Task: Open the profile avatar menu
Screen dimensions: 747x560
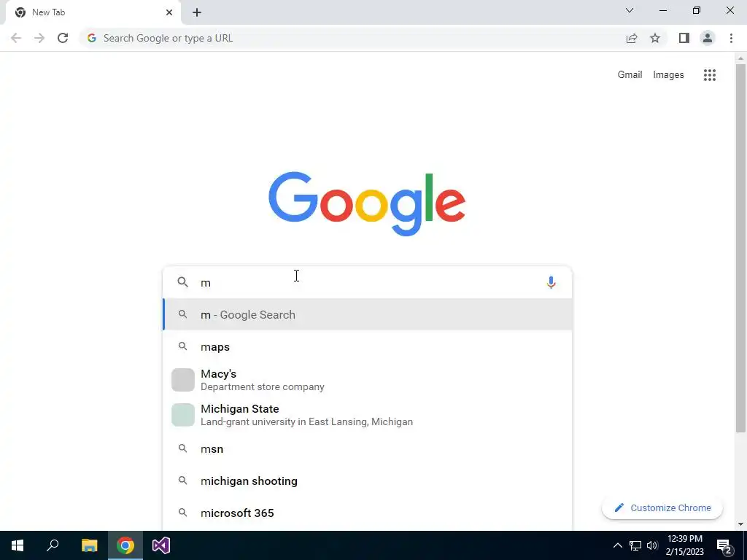Action: 708,38
